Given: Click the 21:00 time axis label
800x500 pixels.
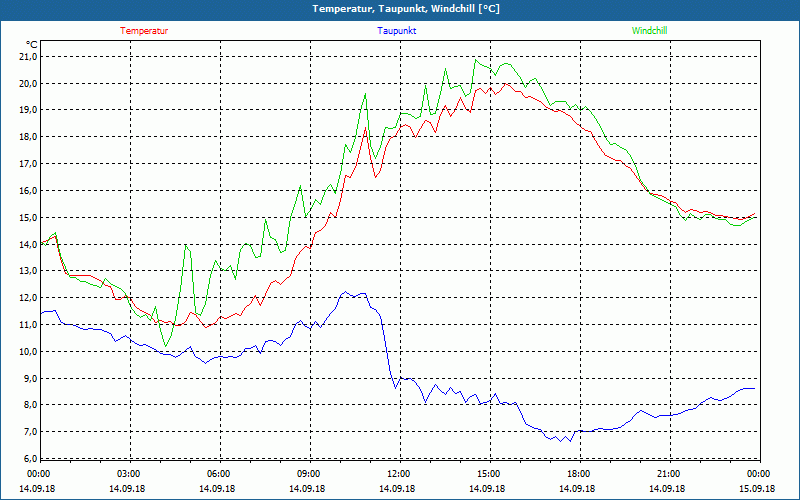Looking at the screenshot, I should (x=668, y=474).
